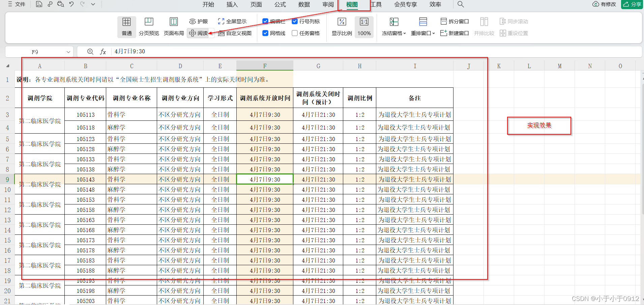Click the Select All corner triangle

tap(7, 66)
